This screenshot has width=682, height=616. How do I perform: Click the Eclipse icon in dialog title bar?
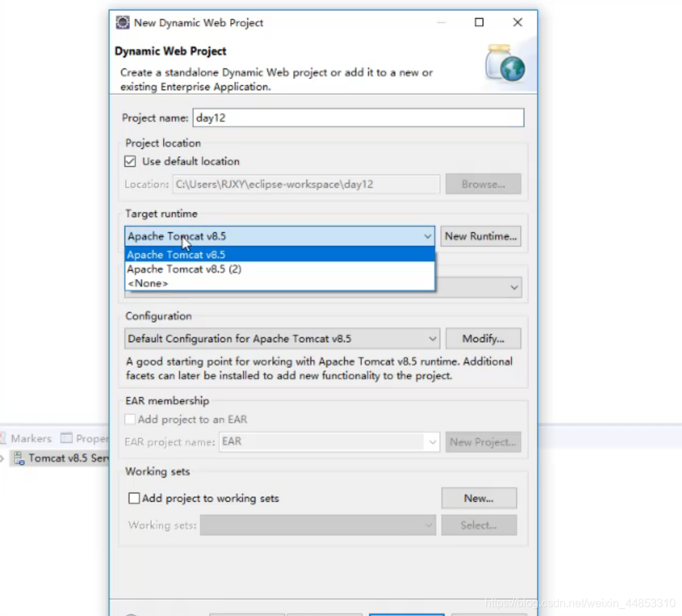[123, 22]
